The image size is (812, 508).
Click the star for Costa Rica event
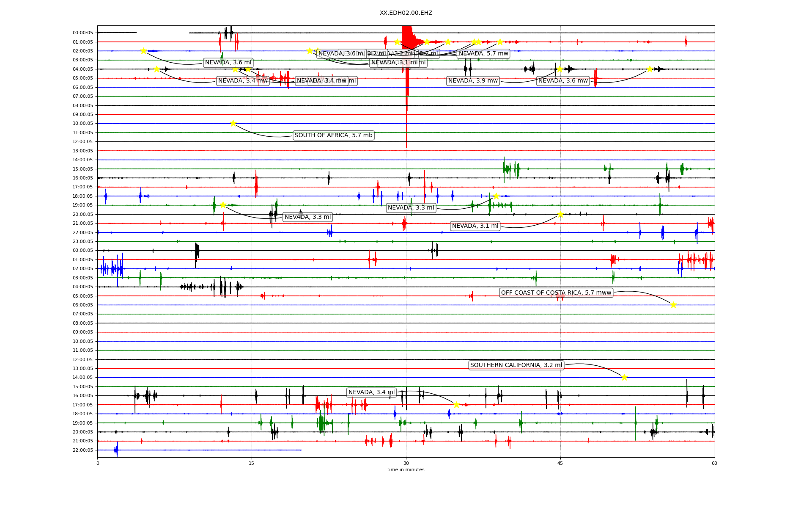pyautogui.click(x=673, y=305)
